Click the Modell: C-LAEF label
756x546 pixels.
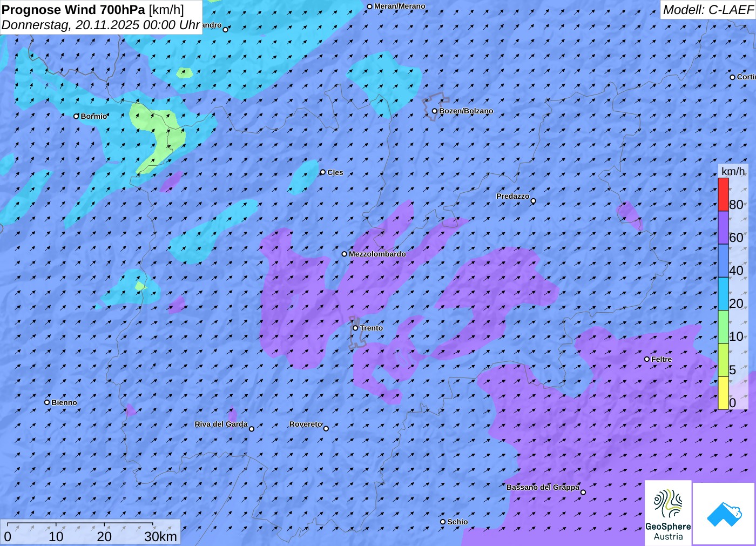point(708,9)
